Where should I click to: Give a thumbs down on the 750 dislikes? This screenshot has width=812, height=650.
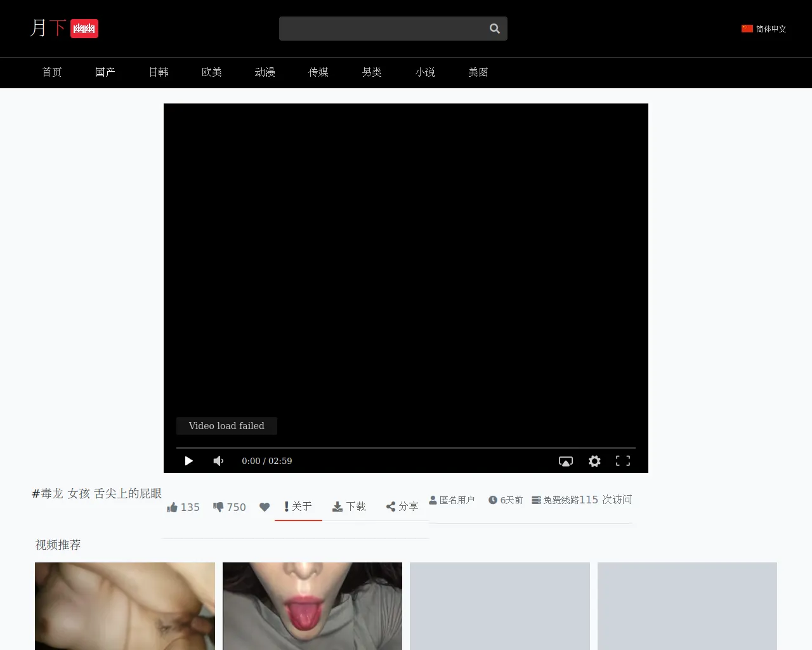coord(229,507)
